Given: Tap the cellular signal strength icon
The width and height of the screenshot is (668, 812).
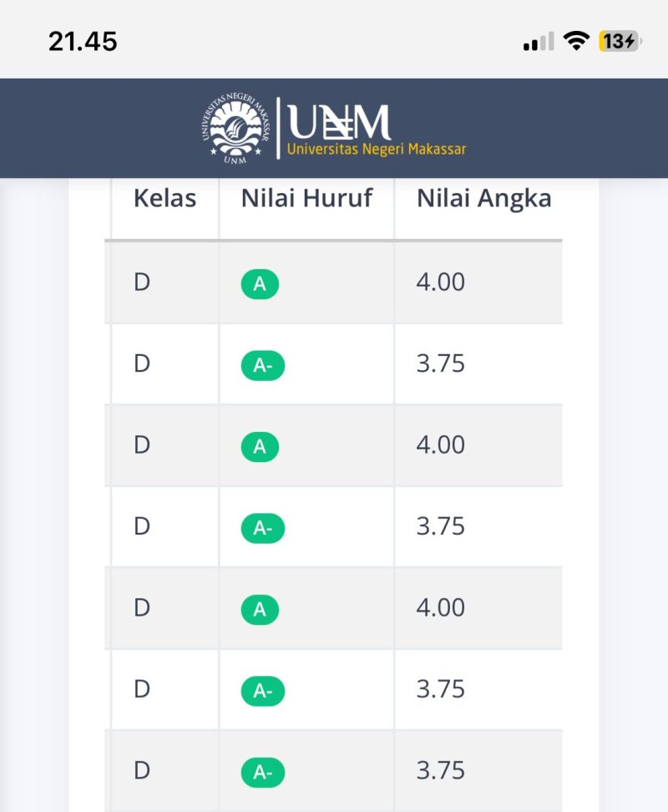Looking at the screenshot, I should tap(537, 39).
